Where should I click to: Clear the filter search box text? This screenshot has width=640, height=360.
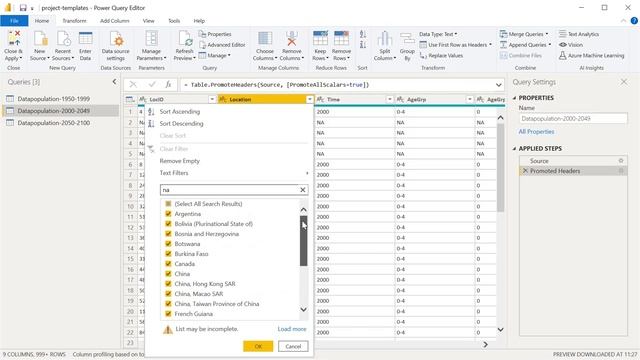coord(303,190)
